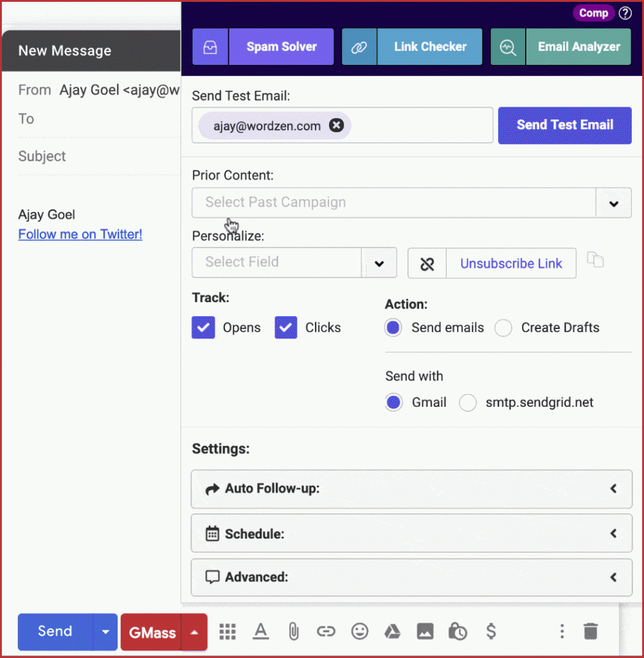This screenshot has height=658, width=644.
Task: Click the Follow me on Twitter link
Action: click(x=80, y=235)
